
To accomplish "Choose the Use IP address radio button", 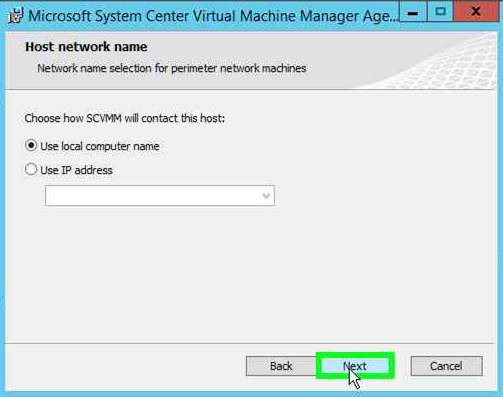I will 31,170.
